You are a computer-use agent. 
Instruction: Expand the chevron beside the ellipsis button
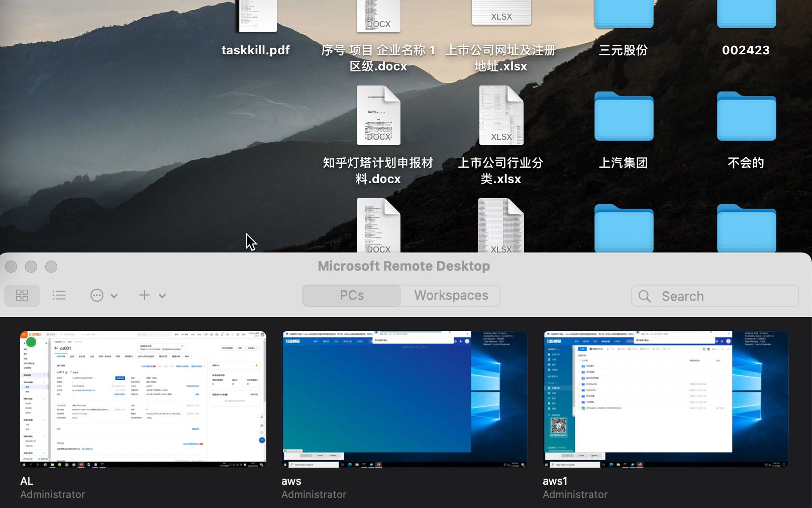114,296
